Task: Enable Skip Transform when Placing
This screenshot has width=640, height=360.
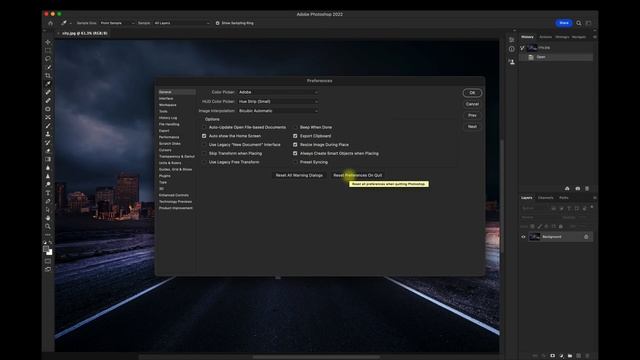Action: (204, 153)
